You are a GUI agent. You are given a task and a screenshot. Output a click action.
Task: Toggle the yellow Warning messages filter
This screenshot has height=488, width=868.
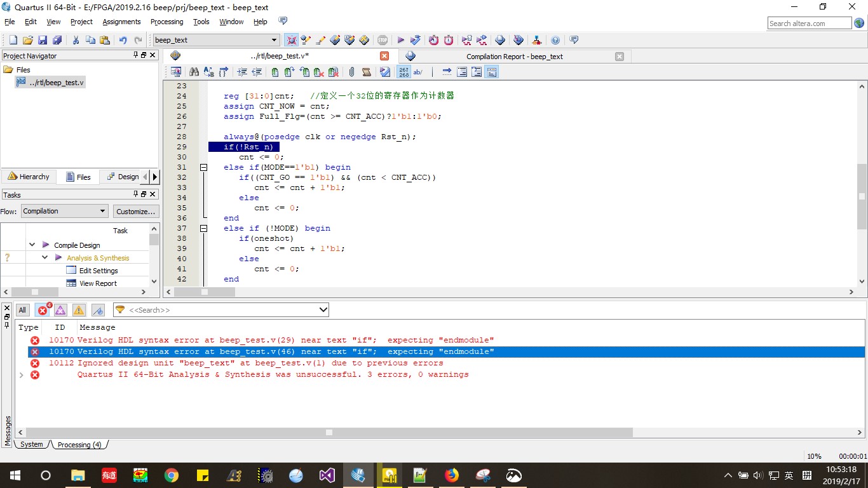pyautogui.click(x=79, y=310)
